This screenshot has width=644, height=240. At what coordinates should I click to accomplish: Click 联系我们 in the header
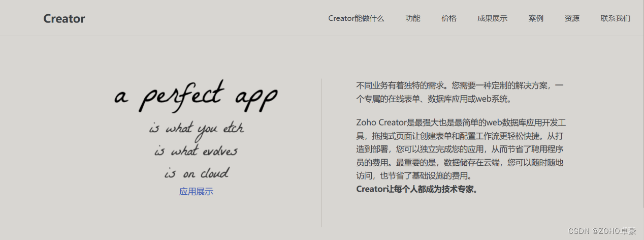[x=616, y=18]
